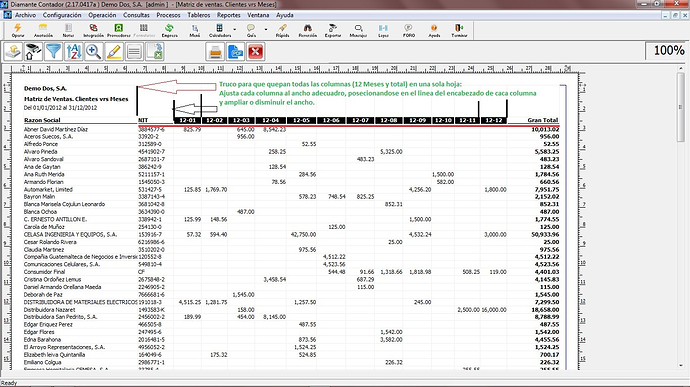
Task: Open the Anotación toolbar icon
Action: [43, 30]
